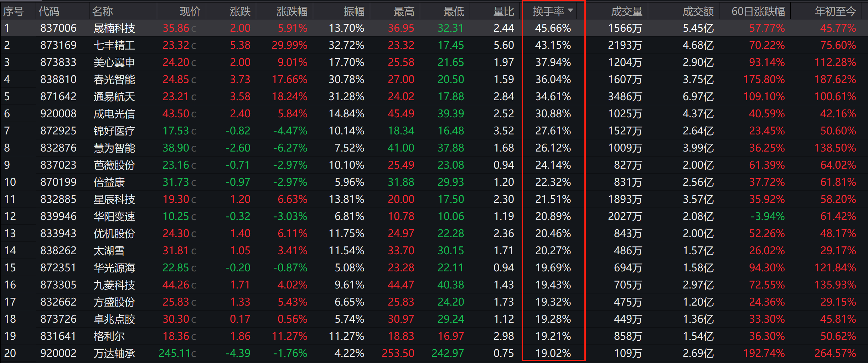Click turnover rate 43.15%
The image size is (868, 363).
[553, 45]
